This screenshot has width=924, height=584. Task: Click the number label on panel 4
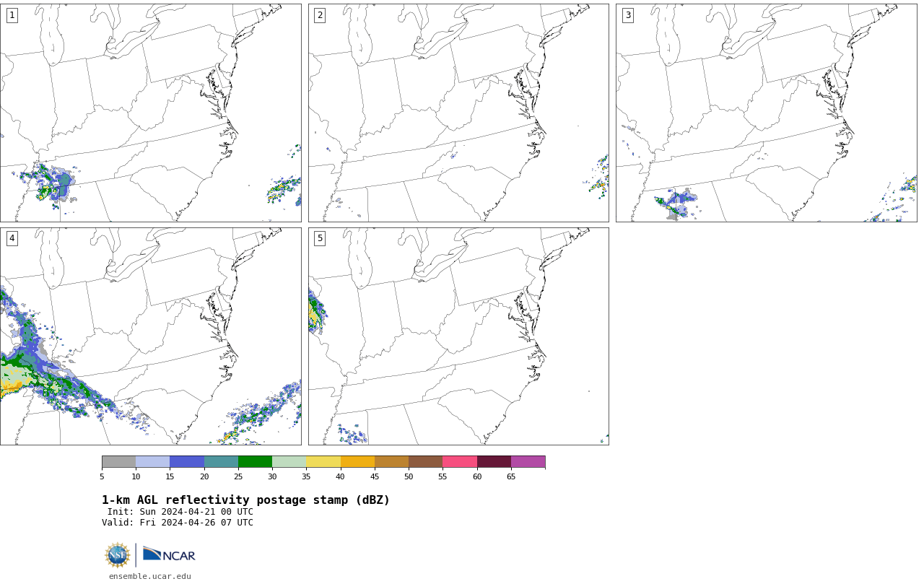click(x=12, y=238)
